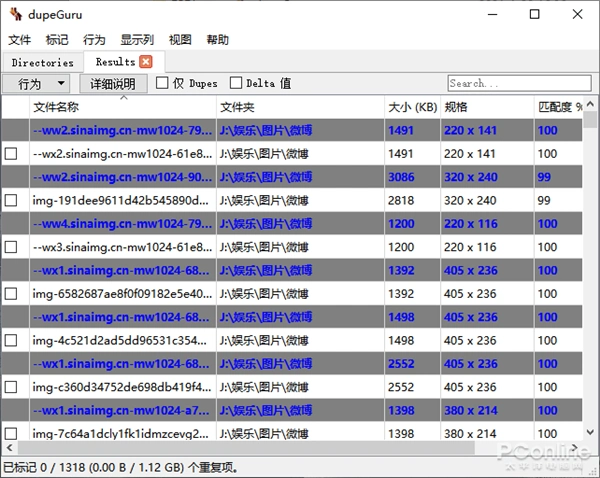
Task: Sort results by 大小 (KB) column
Action: pos(412,107)
